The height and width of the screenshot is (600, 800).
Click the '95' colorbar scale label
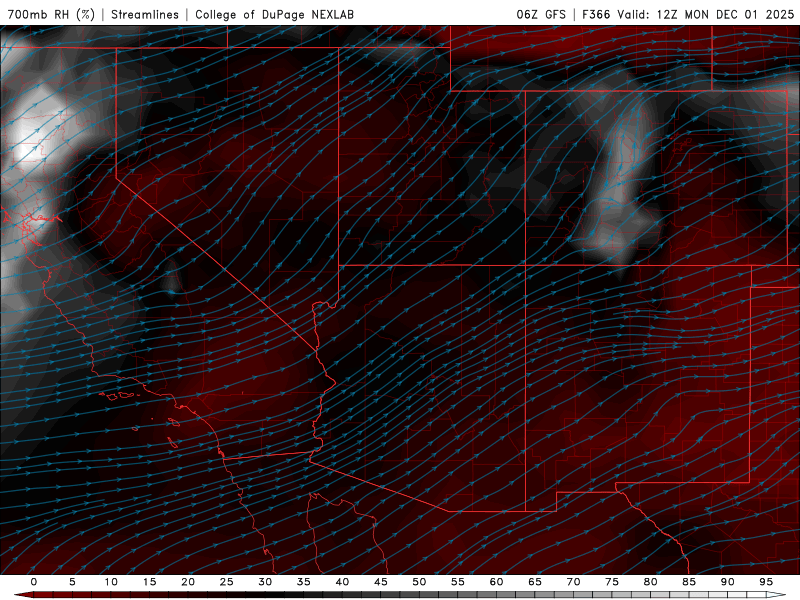click(x=766, y=582)
